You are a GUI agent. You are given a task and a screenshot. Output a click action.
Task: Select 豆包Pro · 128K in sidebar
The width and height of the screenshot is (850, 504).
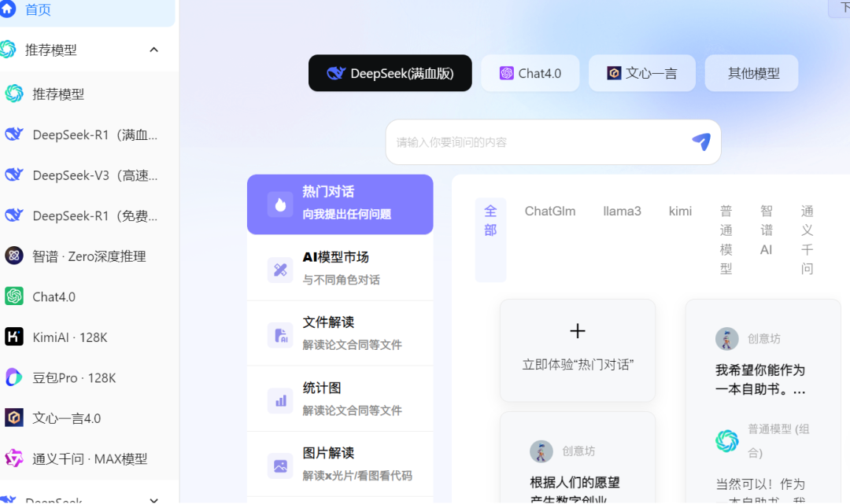click(x=90, y=378)
